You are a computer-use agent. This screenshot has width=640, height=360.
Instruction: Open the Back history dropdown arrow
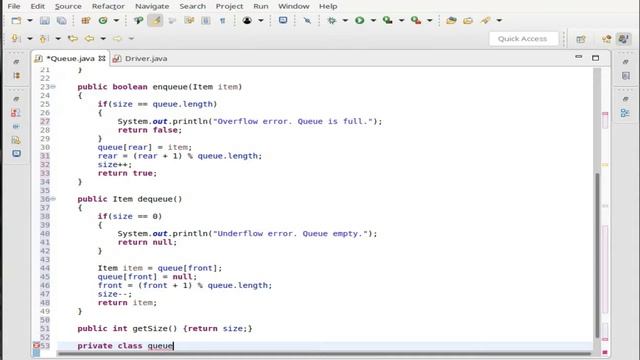[x=103, y=38]
